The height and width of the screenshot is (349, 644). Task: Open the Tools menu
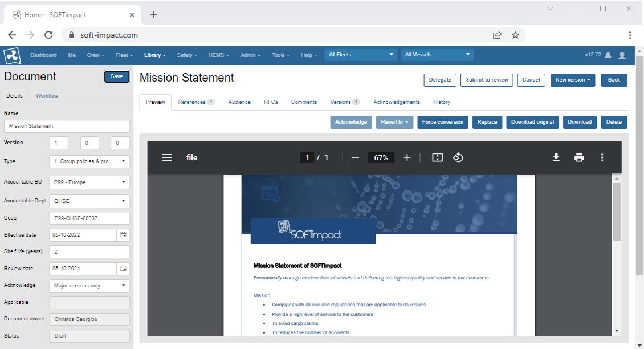280,55
